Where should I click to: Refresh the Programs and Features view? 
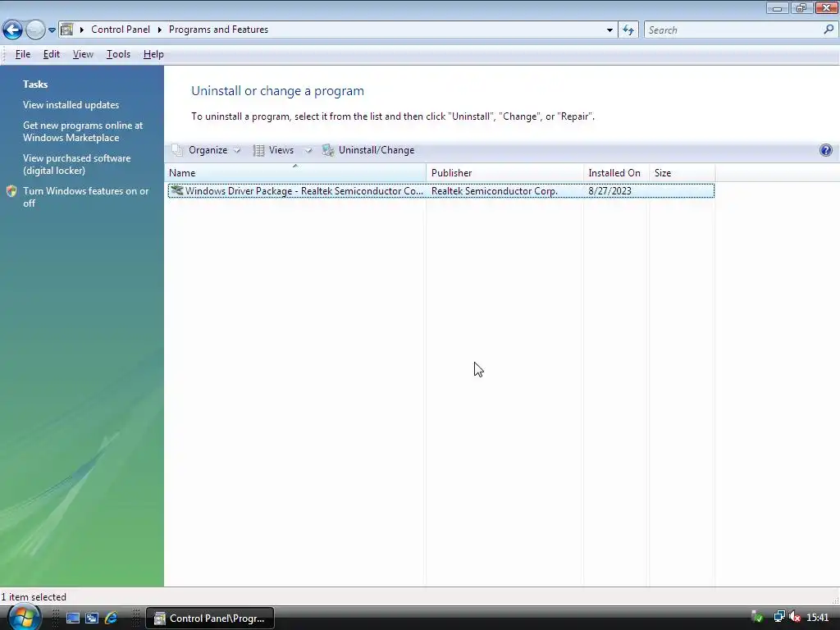pos(628,30)
